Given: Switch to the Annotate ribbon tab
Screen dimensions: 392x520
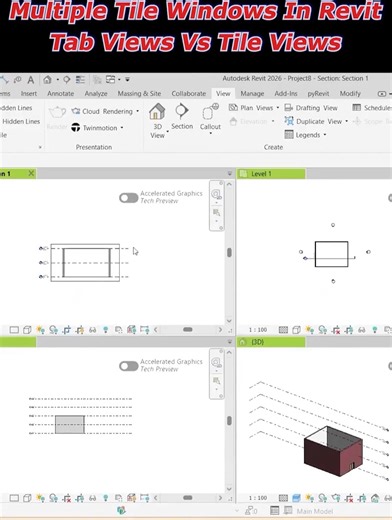Looking at the screenshot, I should pos(60,94).
